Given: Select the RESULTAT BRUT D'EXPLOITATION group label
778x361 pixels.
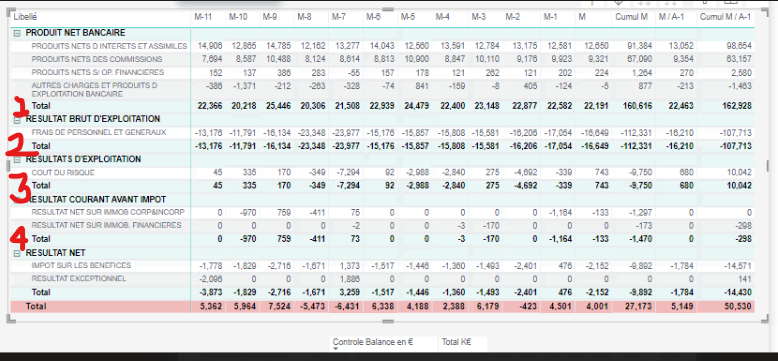Looking at the screenshot, I should coord(93,120).
